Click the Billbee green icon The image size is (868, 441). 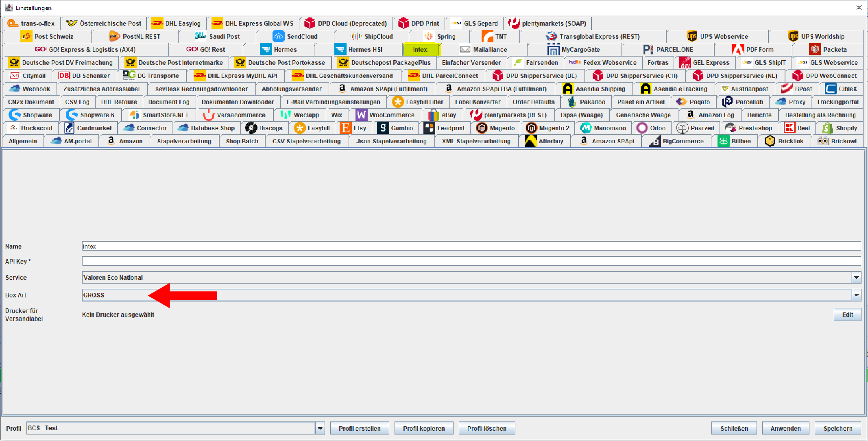(x=723, y=141)
